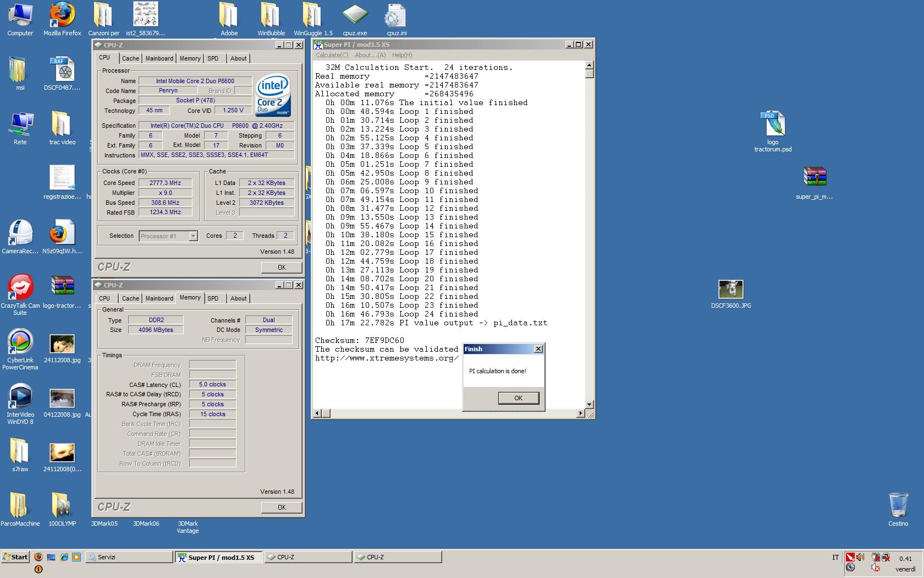Switch to SPD tab in lower CPU-Z window
924x578 pixels.
click(213, 298)
